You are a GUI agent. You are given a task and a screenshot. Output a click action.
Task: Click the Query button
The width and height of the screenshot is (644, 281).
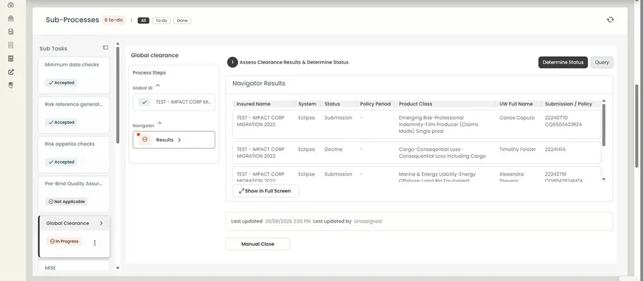[602, 62]
